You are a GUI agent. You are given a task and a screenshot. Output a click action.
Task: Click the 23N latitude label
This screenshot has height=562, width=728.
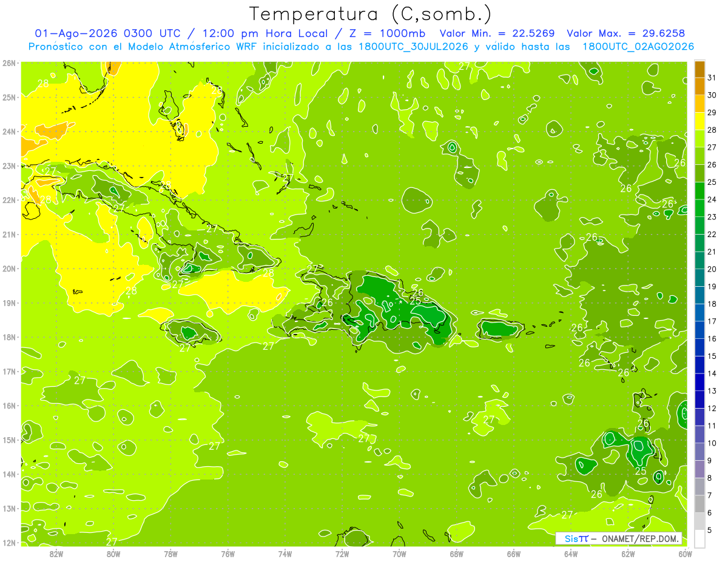[9, 166]
